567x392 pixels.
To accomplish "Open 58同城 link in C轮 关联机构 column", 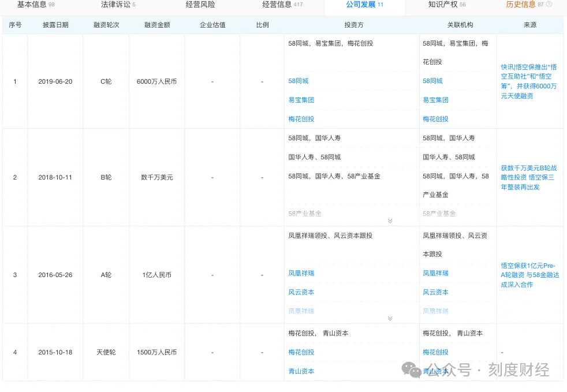I will click(x=432, y=81).
